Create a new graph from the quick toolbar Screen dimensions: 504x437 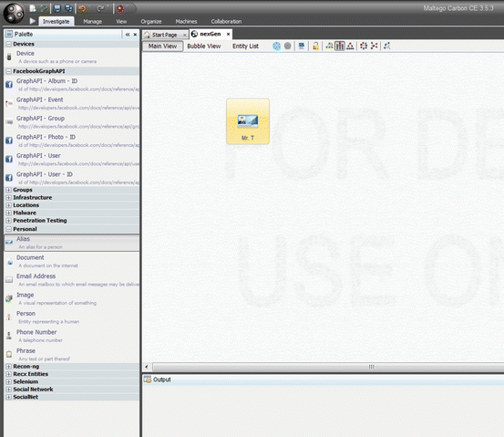click(33, 8)
